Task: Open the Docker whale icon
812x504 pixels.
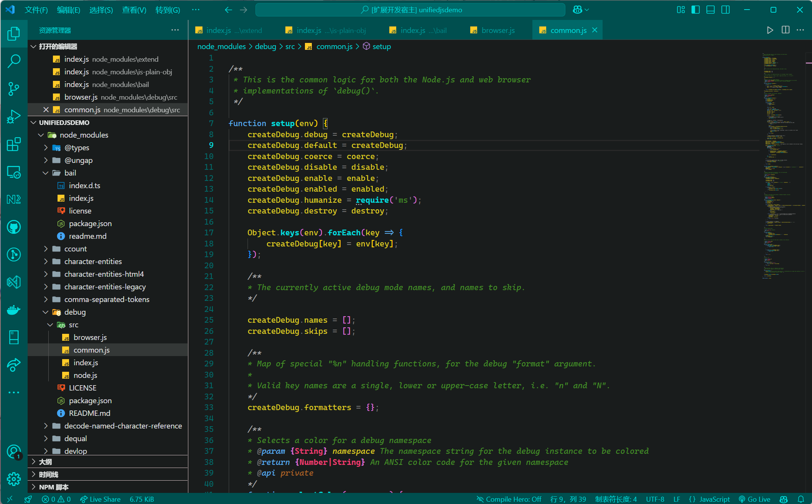Action: coord(14,310)
